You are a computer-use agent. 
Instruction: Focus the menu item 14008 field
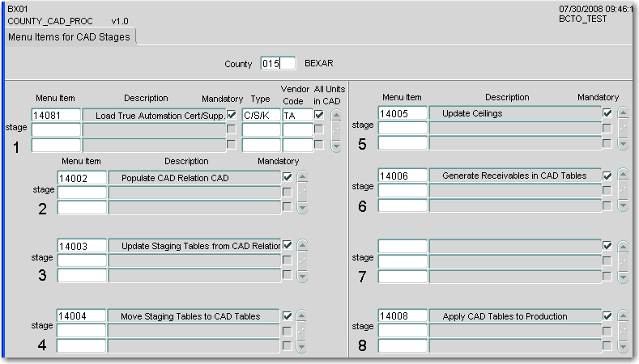pyautogui.click(x=402, y=315)
